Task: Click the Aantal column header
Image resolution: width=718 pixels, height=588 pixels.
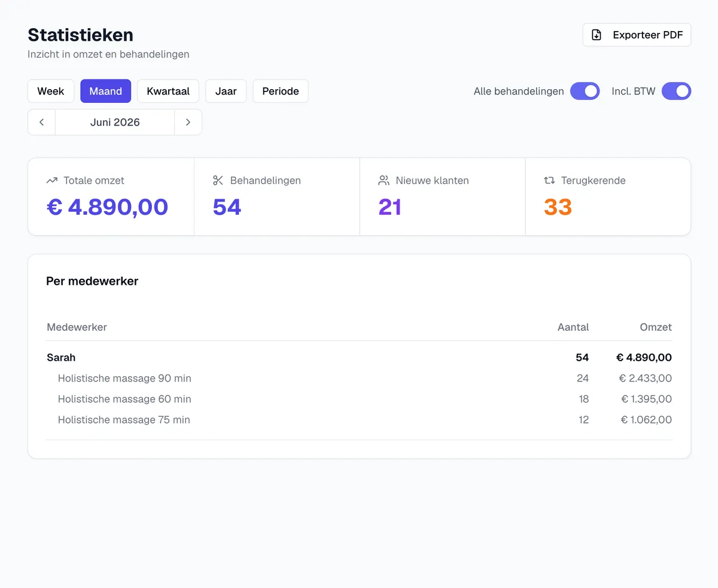Action: pos(573,327)
